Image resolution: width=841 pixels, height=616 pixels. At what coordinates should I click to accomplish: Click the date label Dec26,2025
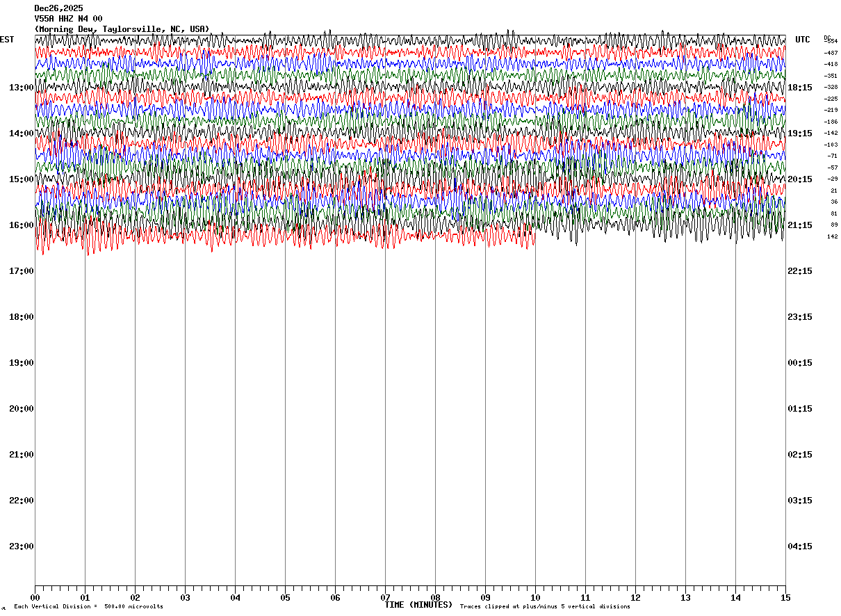[x=58, y=8]
